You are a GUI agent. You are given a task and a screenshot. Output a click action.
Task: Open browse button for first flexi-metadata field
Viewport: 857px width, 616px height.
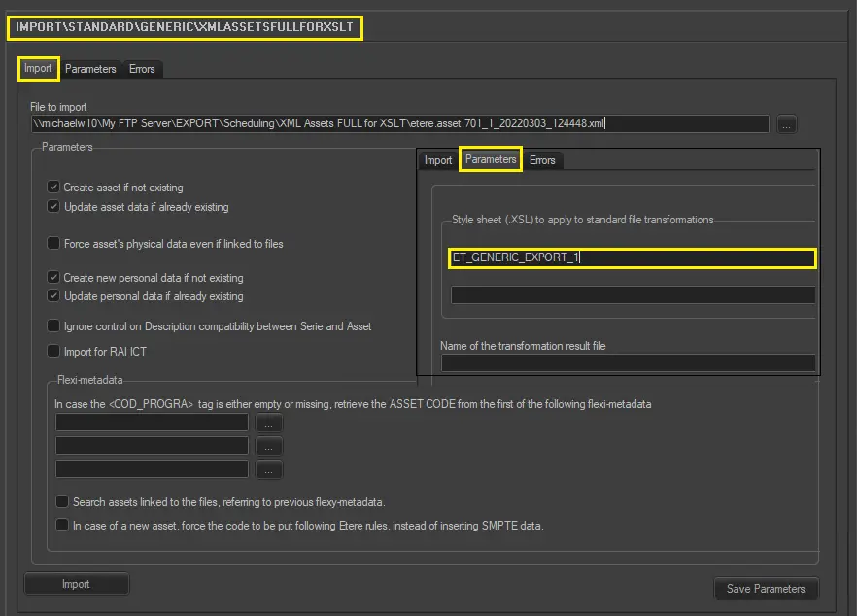(x=268, y=423)
